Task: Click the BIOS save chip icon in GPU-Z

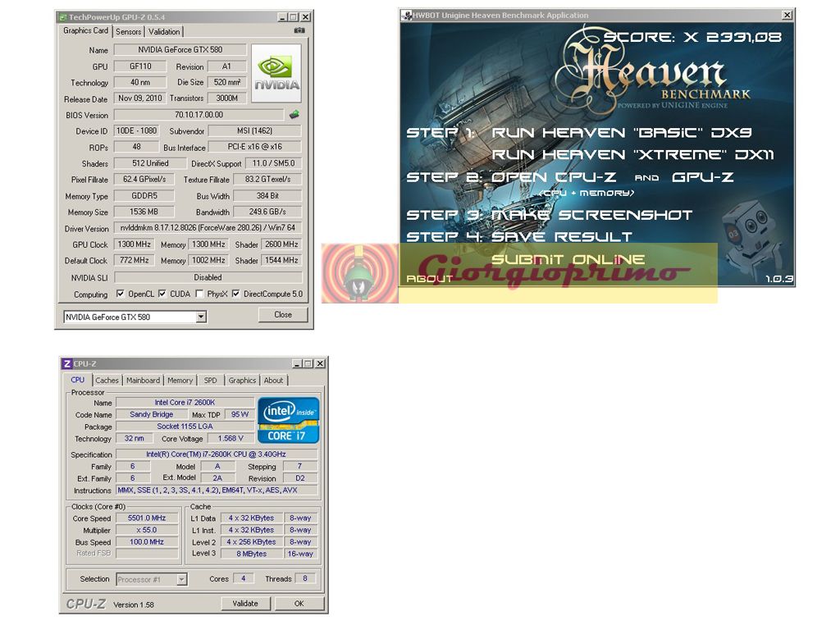Action: pos(294,114)
